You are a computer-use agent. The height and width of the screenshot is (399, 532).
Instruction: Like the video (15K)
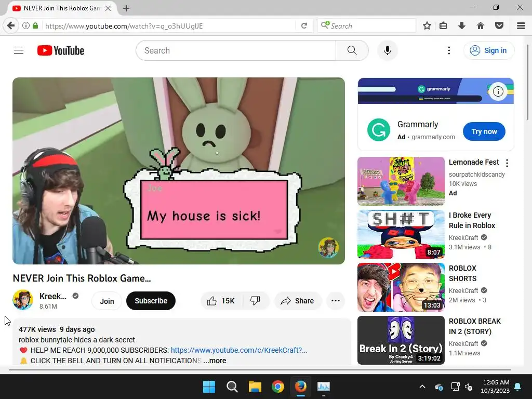coord(221,301)
